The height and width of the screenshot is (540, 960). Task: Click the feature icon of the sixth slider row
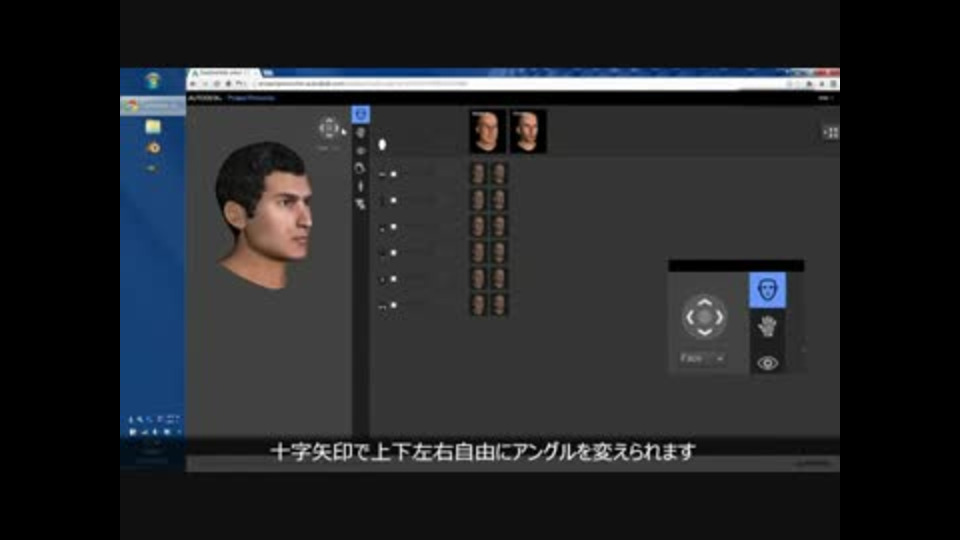pyautogui.click(x=382, y=306)
